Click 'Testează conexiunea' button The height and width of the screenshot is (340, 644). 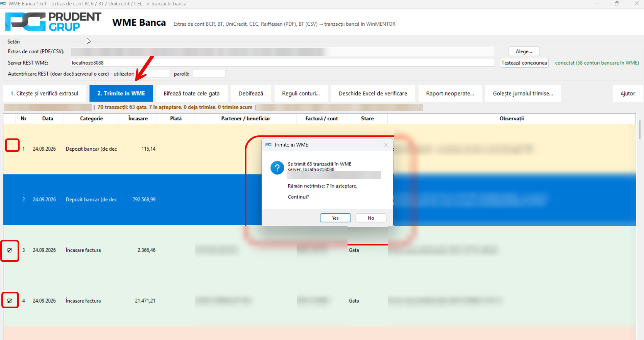[x=524, y=63]
